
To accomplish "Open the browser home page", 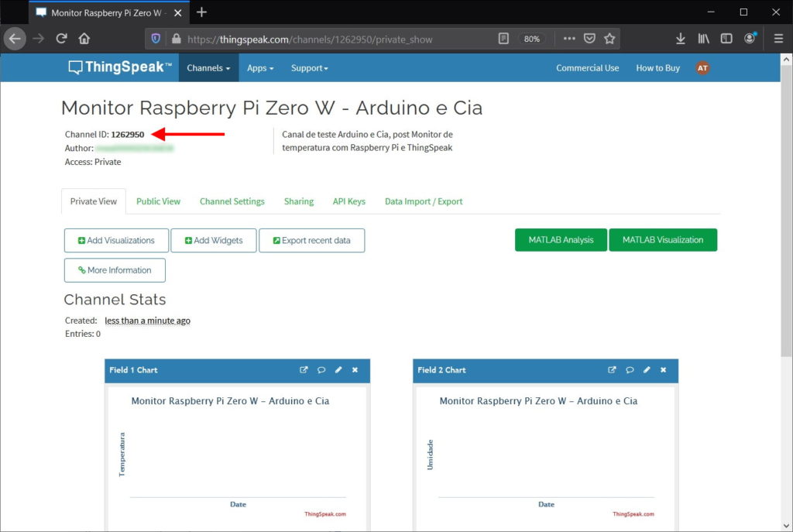I will 84,39.
